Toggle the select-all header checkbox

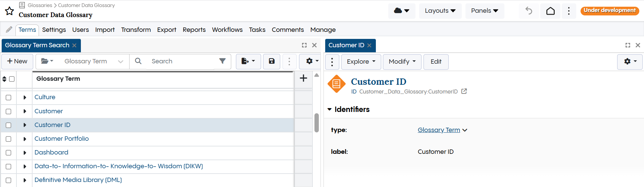coord(12,79)
